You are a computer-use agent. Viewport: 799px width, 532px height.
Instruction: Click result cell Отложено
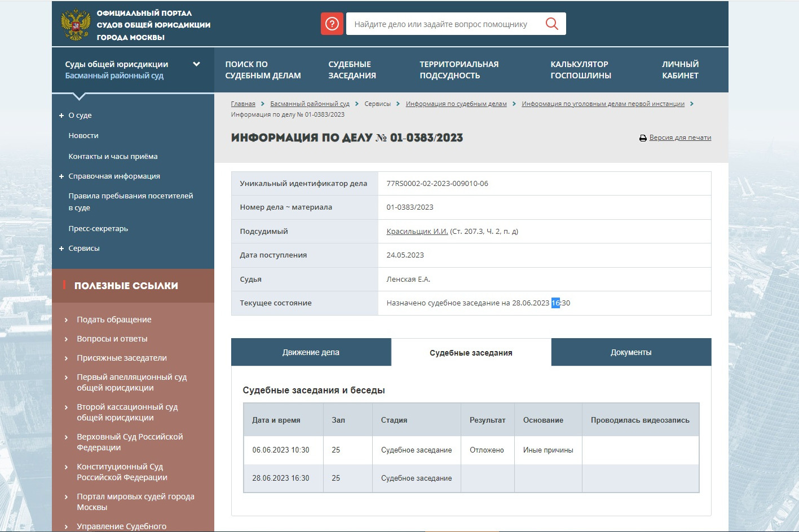coord(487,450)
